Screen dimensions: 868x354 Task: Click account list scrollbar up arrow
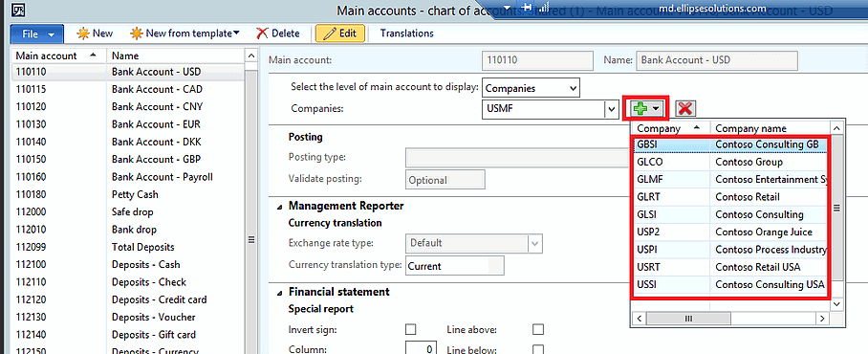pyautogui.click(x=250, y=55)
